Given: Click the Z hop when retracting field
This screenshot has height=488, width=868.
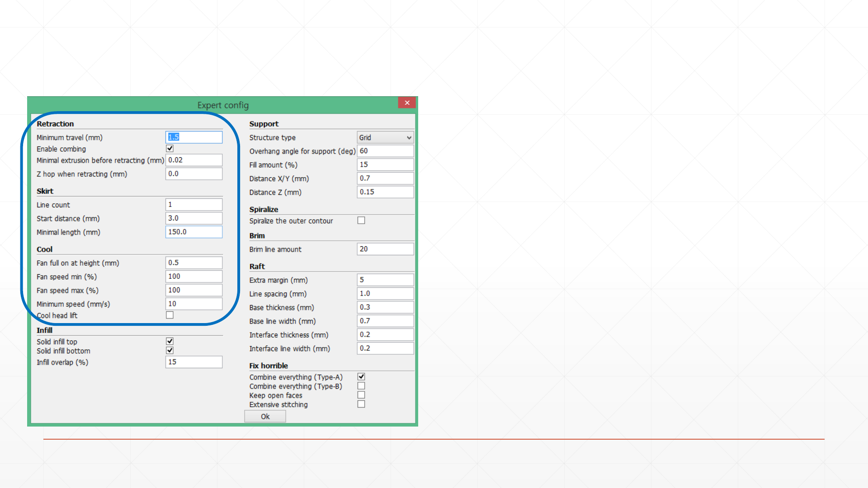Looking at the screenshot, I should [194, 174].
